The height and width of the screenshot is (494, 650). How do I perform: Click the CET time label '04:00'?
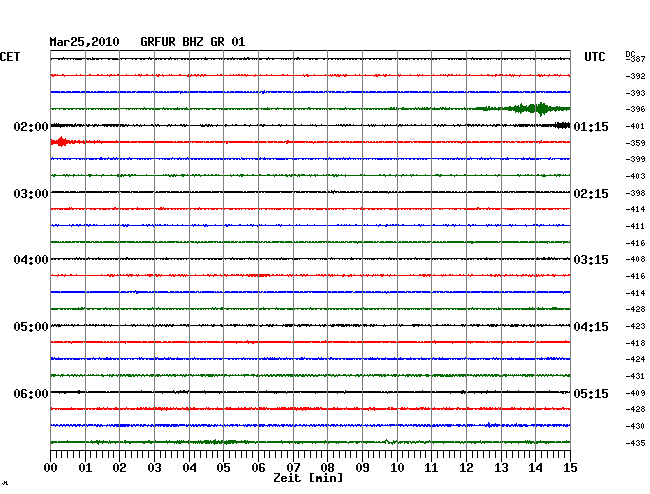click(x=31, y=260)
